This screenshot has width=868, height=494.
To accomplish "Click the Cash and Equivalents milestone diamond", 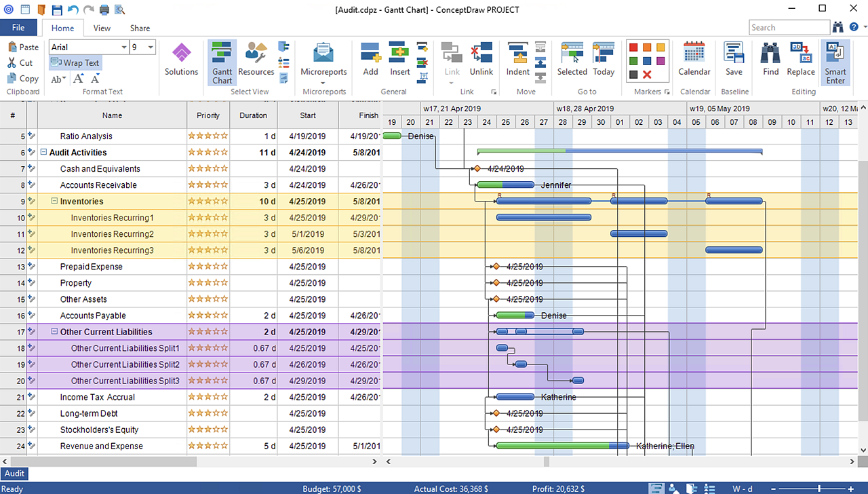I will click(x=477, y=168).
